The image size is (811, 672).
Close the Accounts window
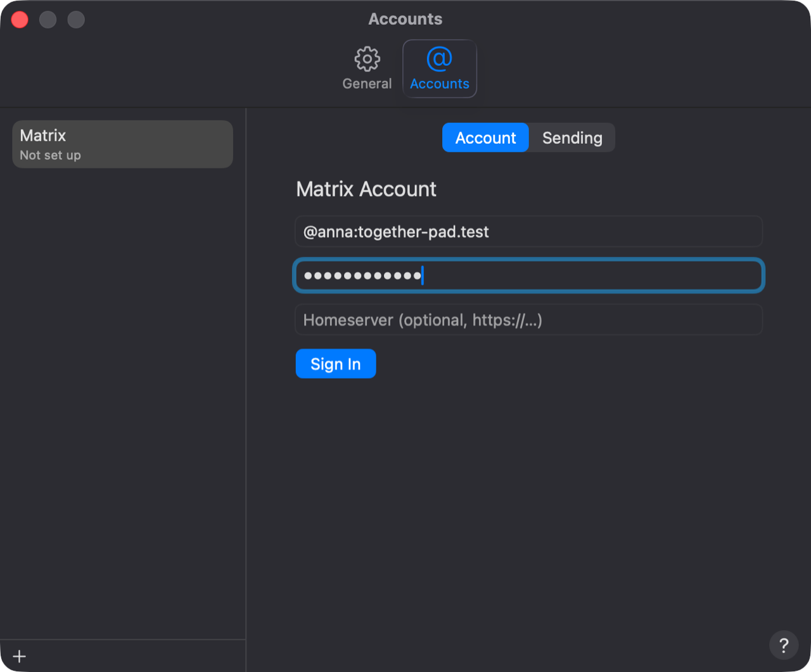pos(20,20)
